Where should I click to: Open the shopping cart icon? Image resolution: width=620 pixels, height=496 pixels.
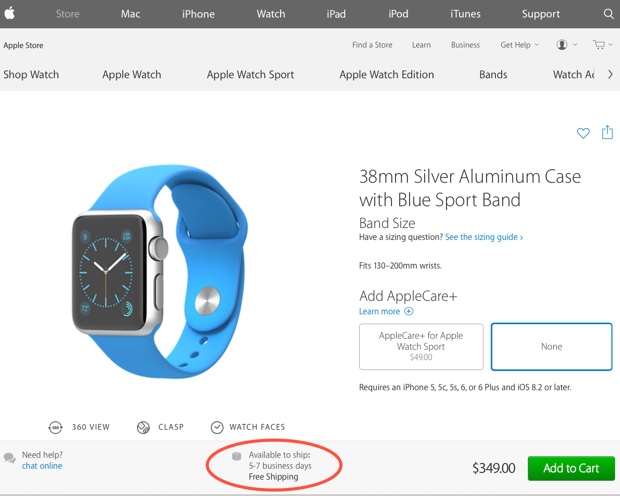(599, 45)
